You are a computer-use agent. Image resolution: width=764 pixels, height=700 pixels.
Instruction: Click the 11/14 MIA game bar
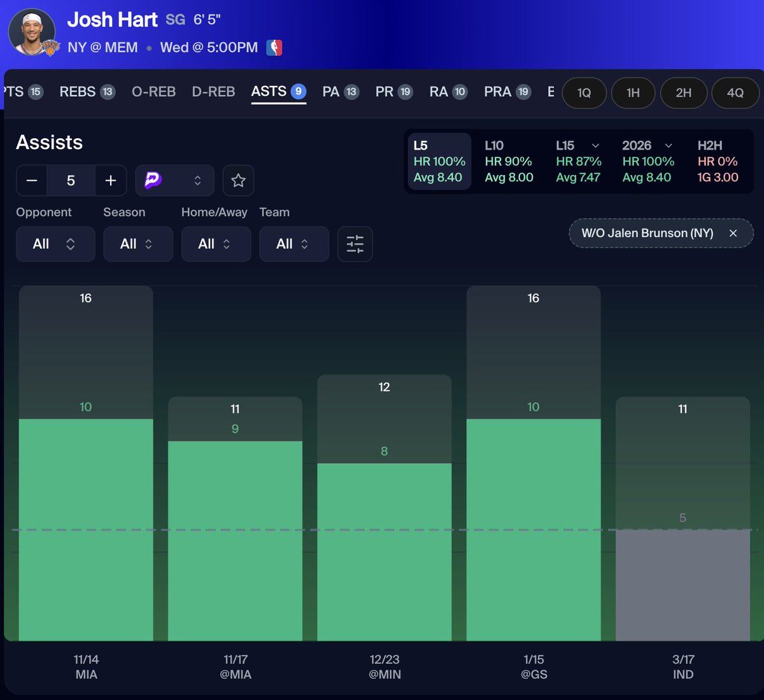86,463
